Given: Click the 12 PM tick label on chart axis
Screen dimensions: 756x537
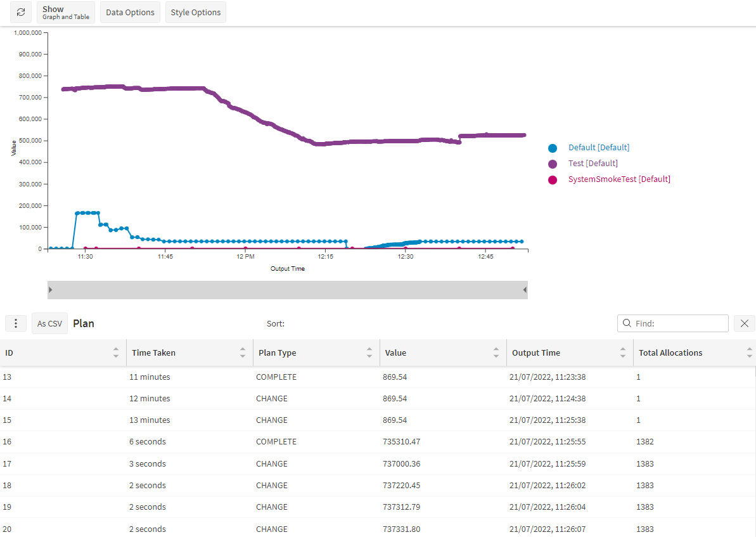Looking at the screenshot, I should pyautogui.click(x=245, y=257).
